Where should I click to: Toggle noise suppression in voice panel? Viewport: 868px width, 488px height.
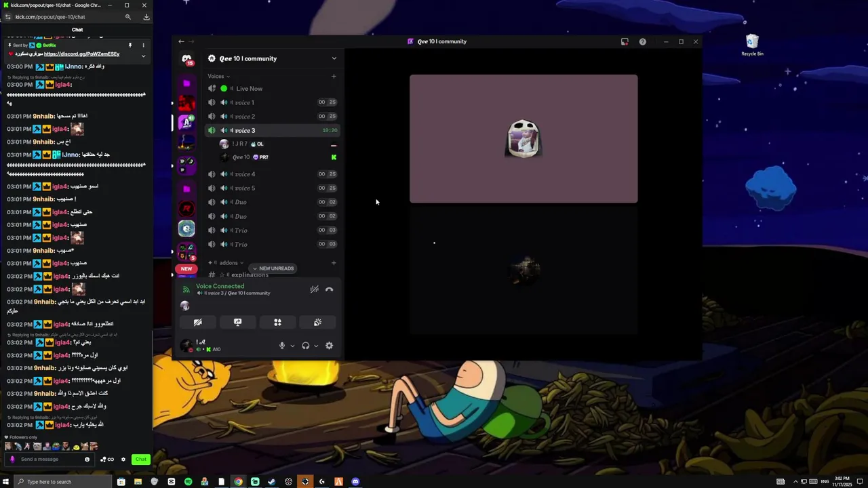[x=315, y=289]
